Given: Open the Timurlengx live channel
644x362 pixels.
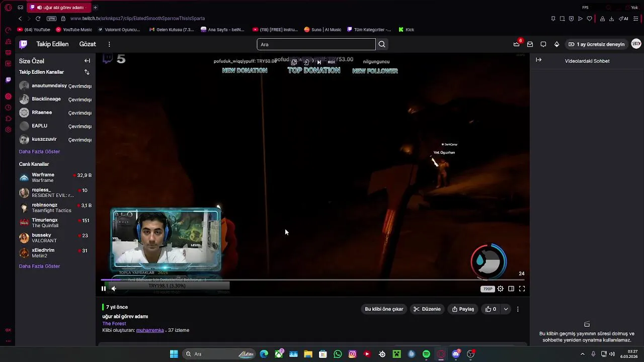Looking at the screenshot, I should 55,223.
